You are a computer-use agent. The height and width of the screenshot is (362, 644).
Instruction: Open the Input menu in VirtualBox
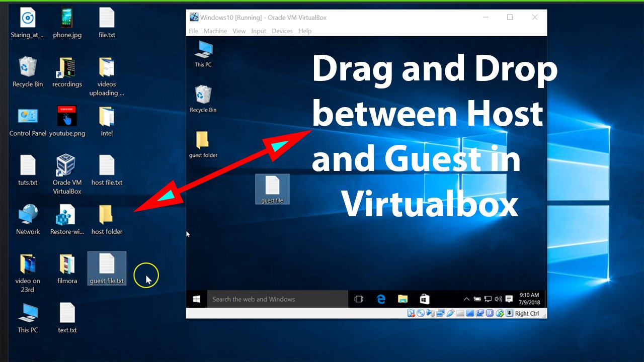coord(259,31)
